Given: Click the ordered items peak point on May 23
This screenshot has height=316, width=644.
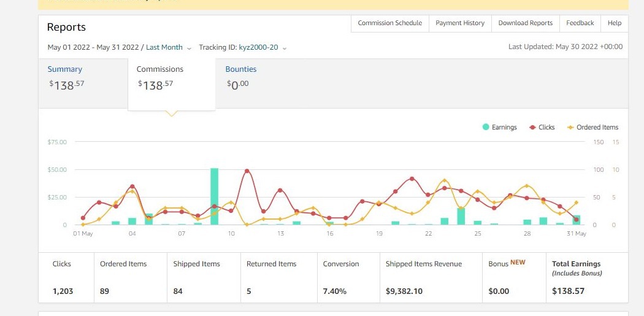Looking at the screenshot, I should (x=445, y=180).
